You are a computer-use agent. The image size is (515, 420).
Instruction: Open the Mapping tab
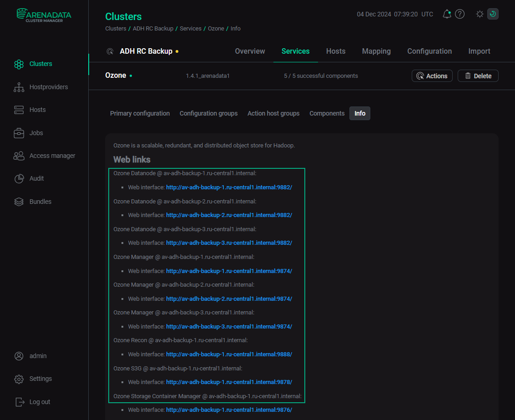tap(376, 51)
